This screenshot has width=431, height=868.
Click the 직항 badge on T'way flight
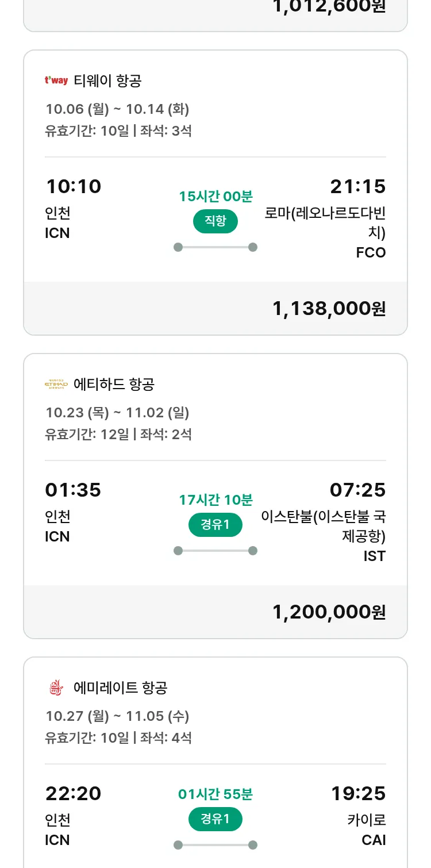click(215, 221)
